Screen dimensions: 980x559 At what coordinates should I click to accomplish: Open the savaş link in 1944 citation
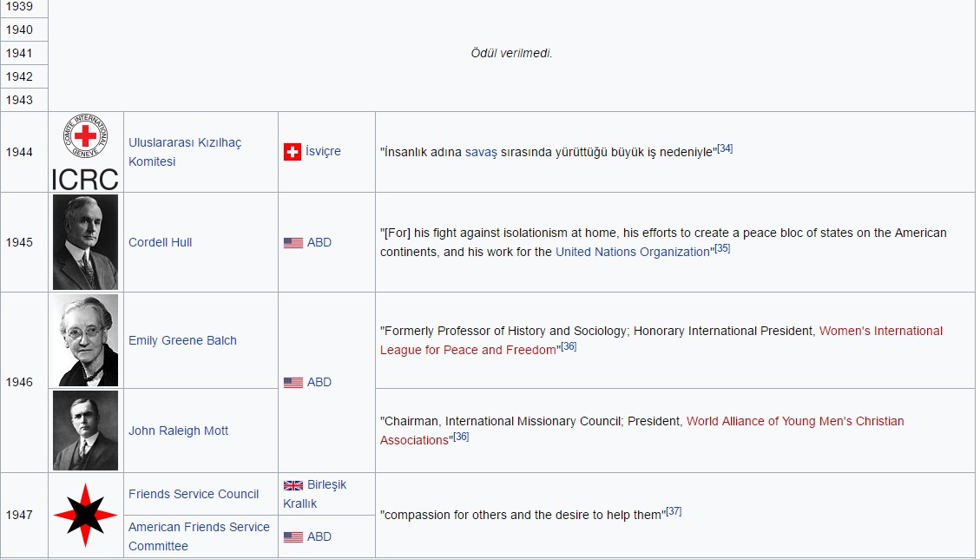(481, 152)
